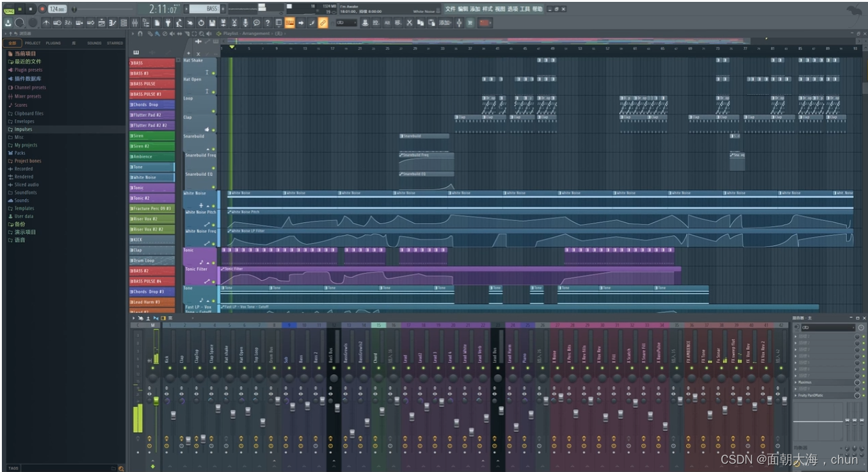868x472 pixels.
Task: Click the 124 tempo field
Action: click(57, 9)
